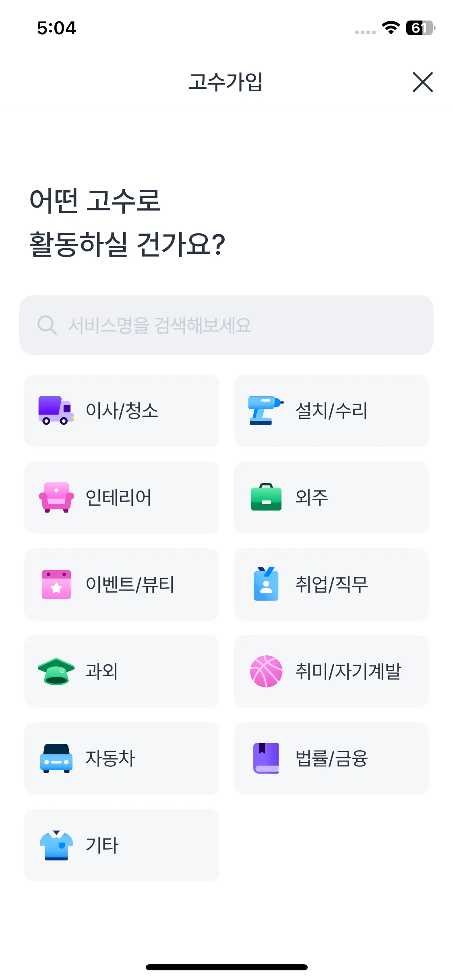Tap the pink basketball icon
Viewport: 453px width, 980px height.
tap(266, 671)
